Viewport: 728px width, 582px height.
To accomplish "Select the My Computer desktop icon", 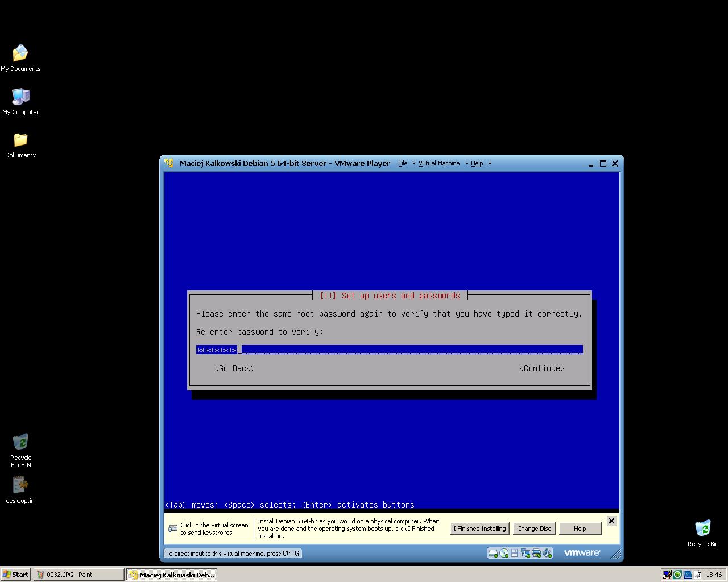I will (x=20, y=102).
